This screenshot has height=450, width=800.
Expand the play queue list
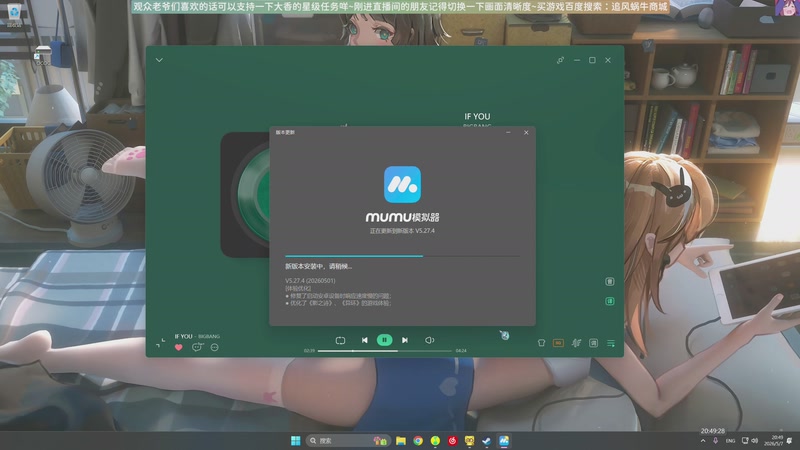611,343
